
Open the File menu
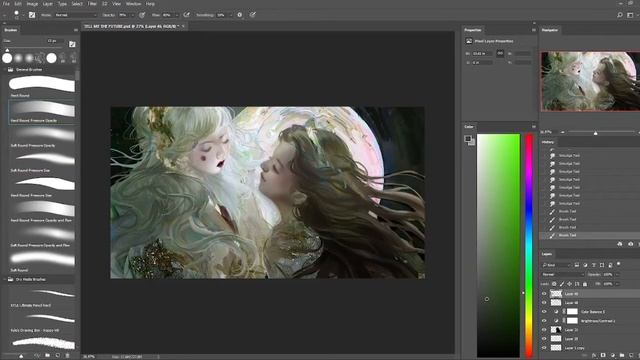[x=6, y=4]
